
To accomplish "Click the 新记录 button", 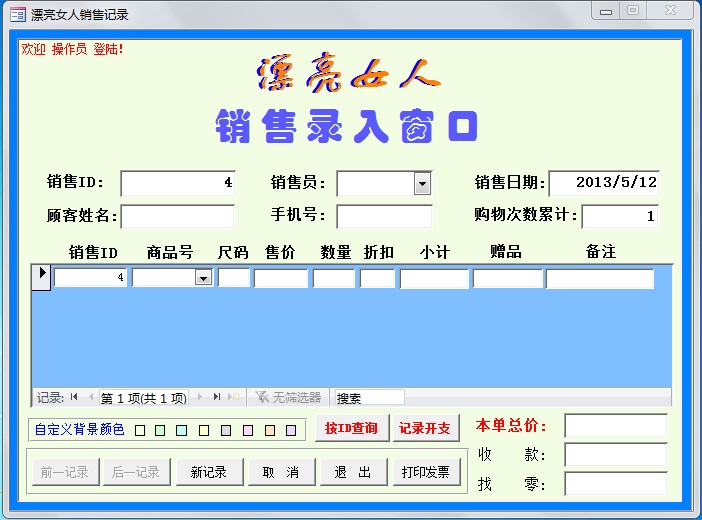I will [209, 472].
